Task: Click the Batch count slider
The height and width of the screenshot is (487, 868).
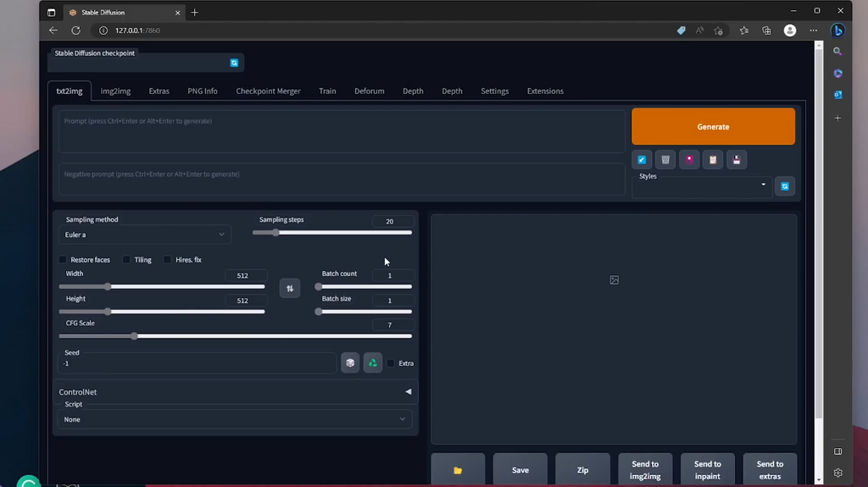Action: click(364, 286)
